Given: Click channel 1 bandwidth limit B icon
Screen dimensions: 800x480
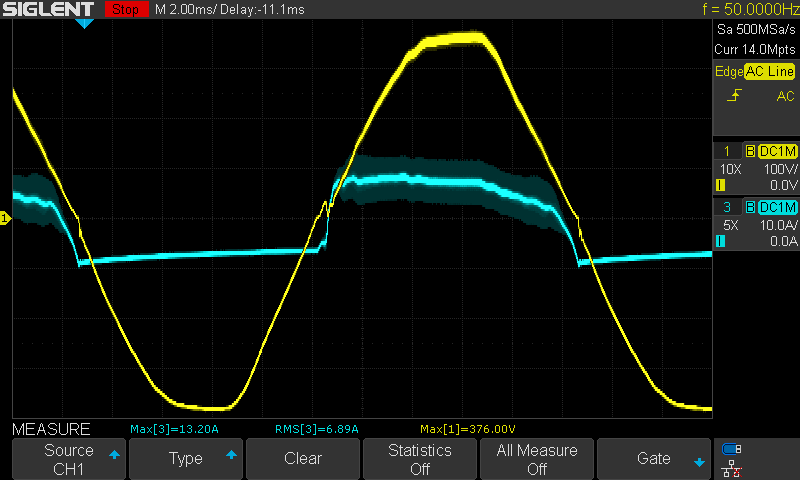Looking at the screenshot, I should [x=750, y=151].
